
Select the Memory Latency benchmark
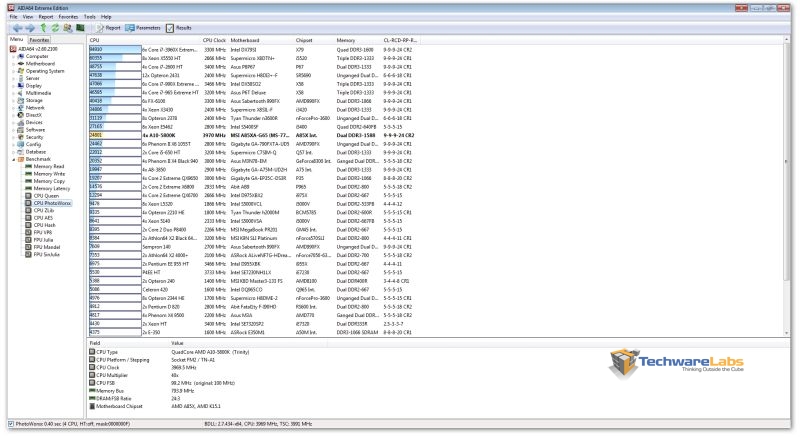pyautogui.click(x=52, y=189)
